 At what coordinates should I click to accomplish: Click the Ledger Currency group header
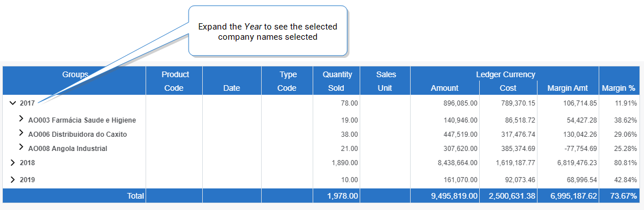click(505, 74)
